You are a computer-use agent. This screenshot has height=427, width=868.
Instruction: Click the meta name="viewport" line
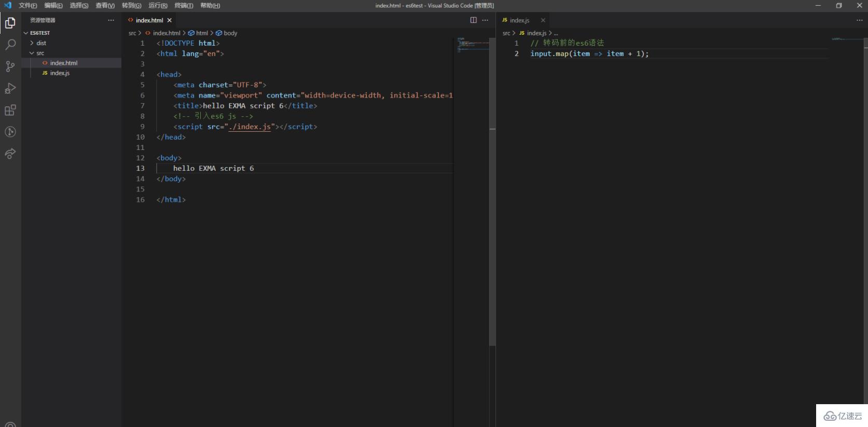pyautogui.click(x=313, y=95)
